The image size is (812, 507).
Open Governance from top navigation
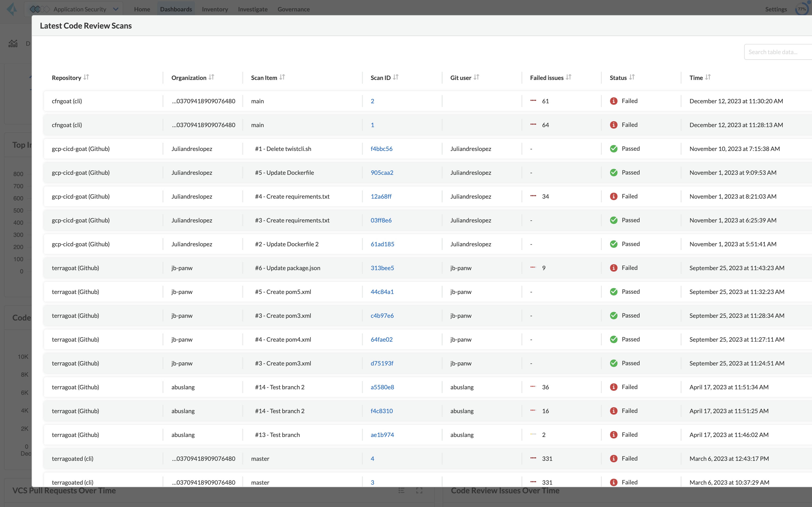[x=293, y=9]
